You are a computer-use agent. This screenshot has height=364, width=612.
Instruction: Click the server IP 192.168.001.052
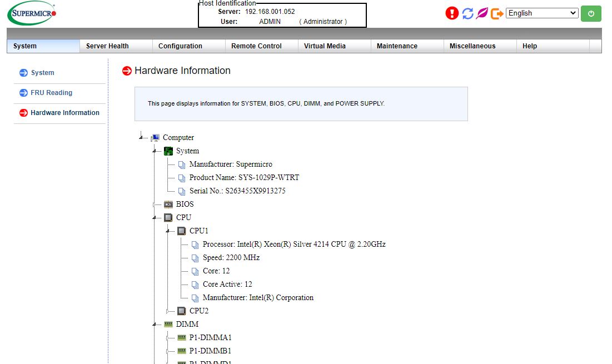coord(270,12)
